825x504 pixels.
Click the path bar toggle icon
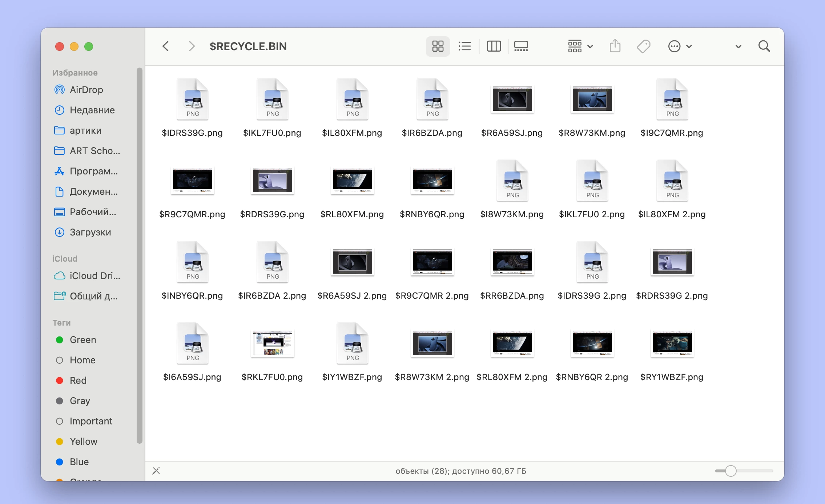coord(156,471)
